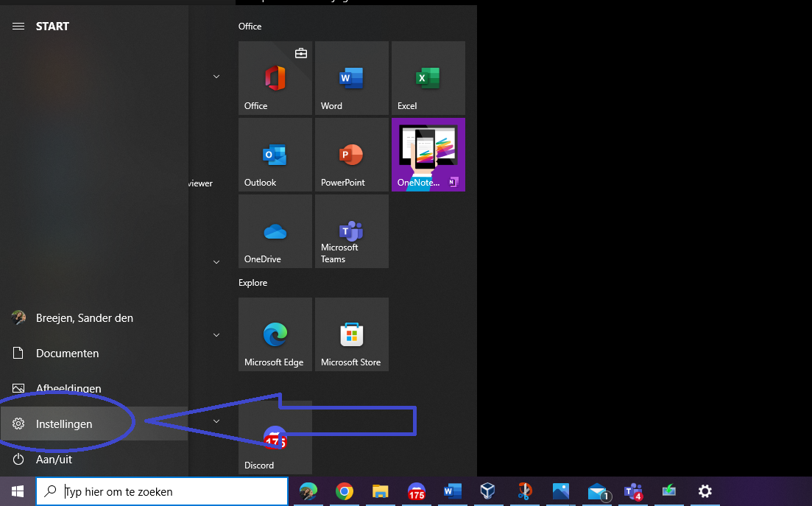
Task: Open VirtualBox from the taskbar
Action: tap(488, 491)
